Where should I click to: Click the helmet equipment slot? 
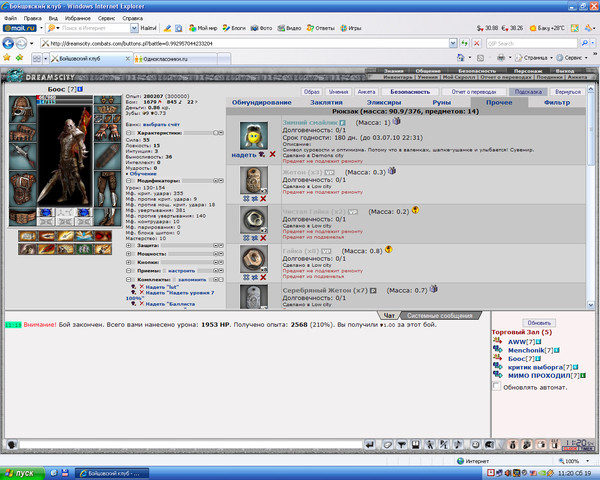click(23, 109)
